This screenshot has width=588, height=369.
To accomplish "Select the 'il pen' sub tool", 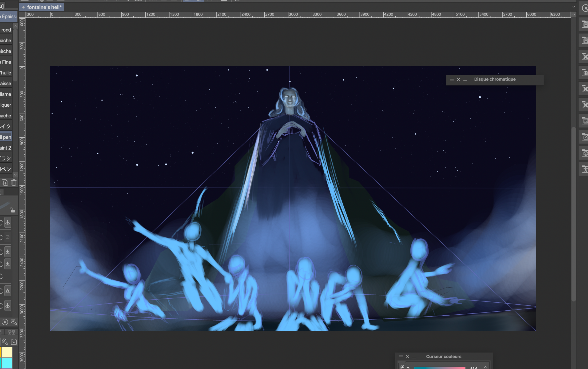I will point(6,137).
